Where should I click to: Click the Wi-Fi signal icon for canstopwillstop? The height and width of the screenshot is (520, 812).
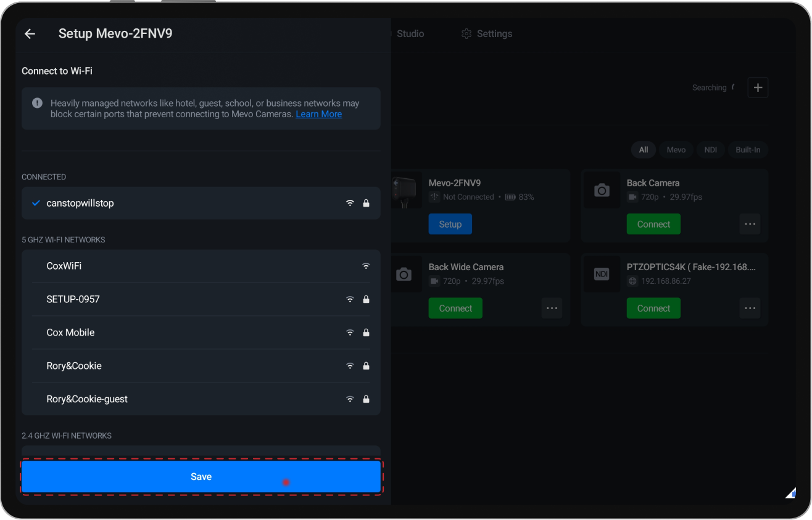350,203
